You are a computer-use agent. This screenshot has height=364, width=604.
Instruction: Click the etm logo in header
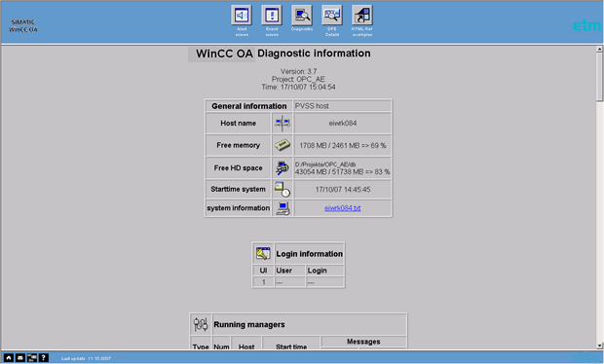587,25
